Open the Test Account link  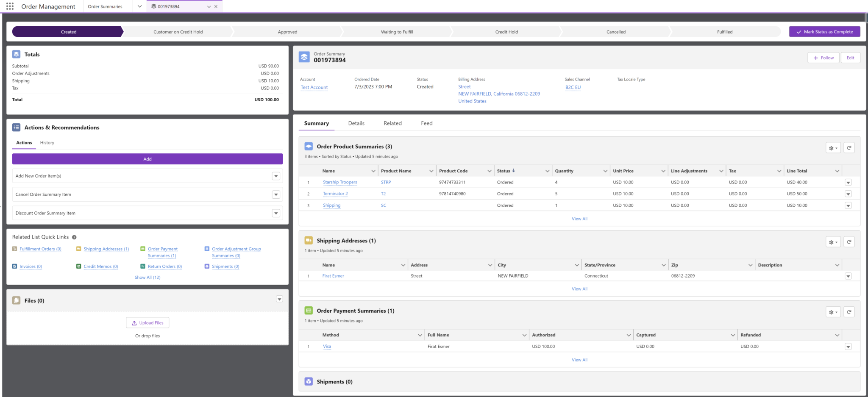point(314,87)
